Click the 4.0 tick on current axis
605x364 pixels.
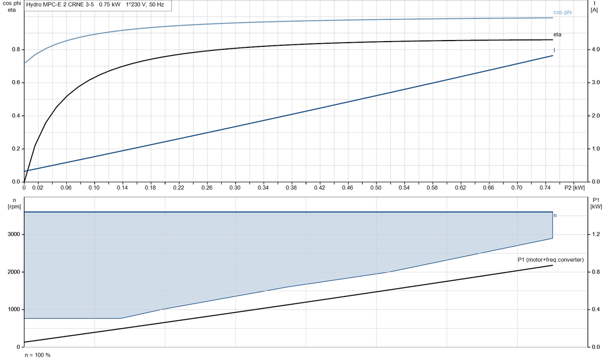click(596, 49)
